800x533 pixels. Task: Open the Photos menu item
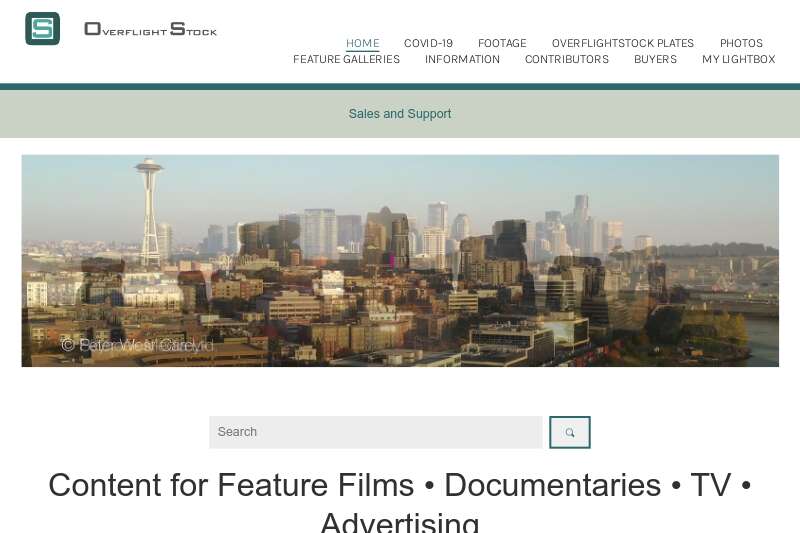tap(741, 43)
